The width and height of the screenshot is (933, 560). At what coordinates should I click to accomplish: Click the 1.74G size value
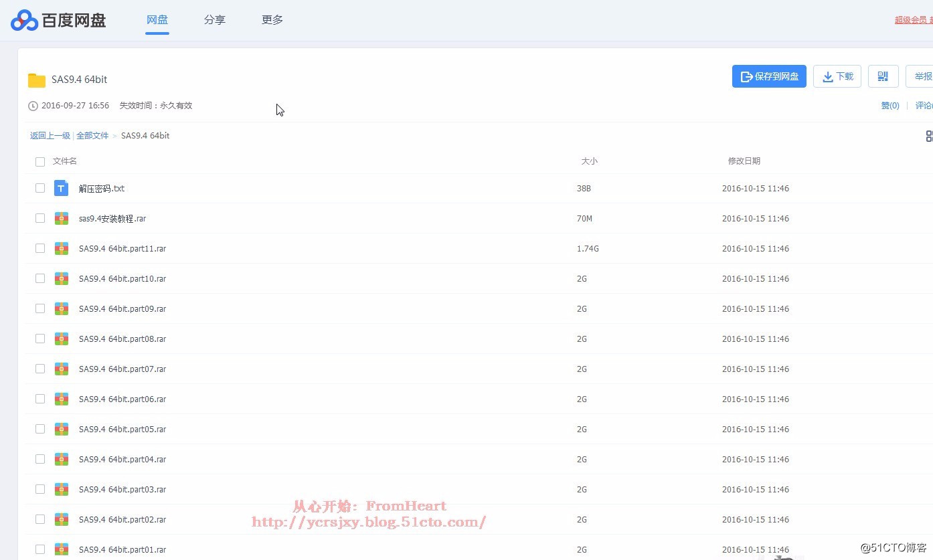[588, 249]
